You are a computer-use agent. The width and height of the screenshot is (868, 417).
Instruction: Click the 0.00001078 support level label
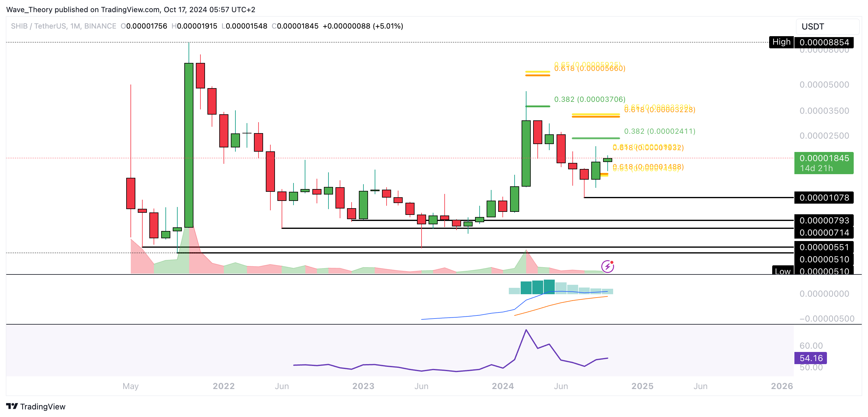824,197
